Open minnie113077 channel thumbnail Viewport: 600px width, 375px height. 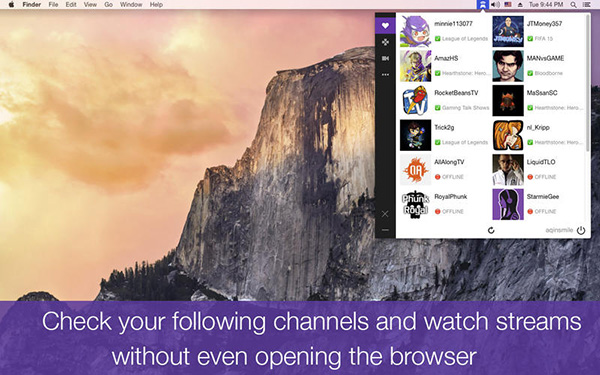pyautogui.click(x=415, y=31)
